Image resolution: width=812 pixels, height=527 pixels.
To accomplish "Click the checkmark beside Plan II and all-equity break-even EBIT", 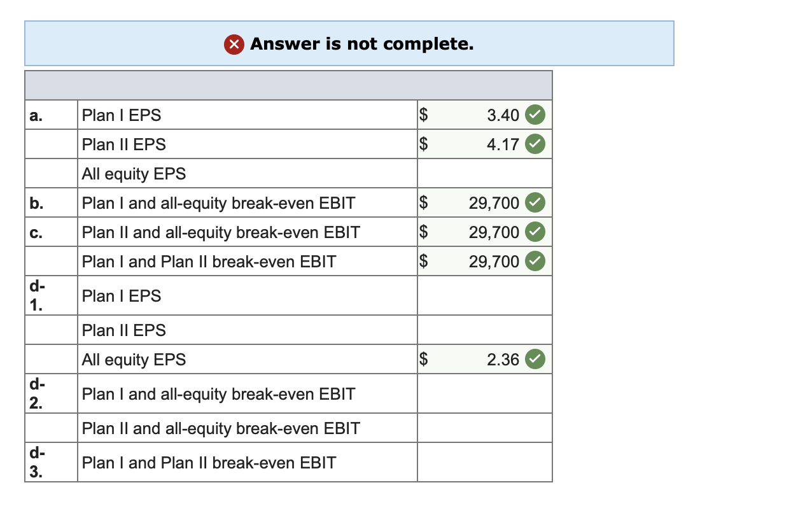I will pos(535,232).
